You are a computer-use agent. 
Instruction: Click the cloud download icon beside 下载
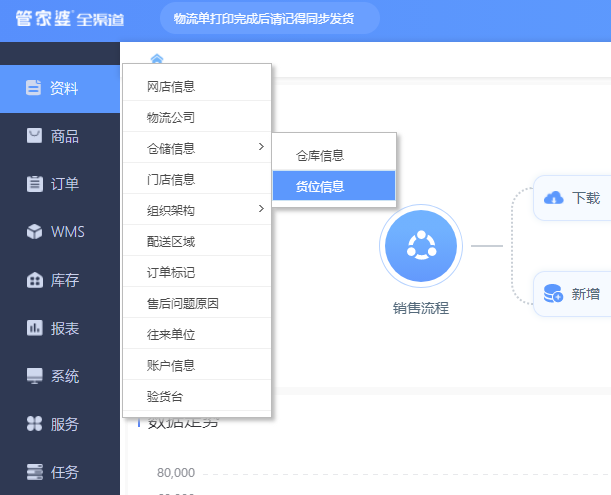click(553, 198)
